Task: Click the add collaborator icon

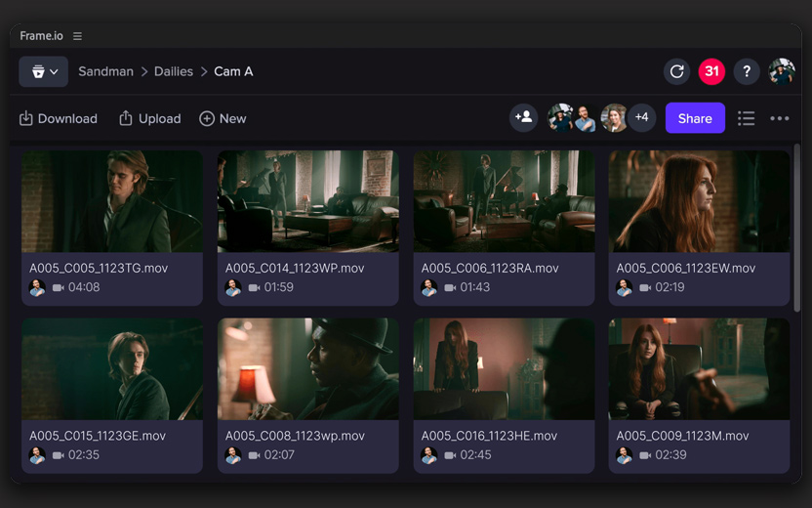Action: tap(524, 118)
